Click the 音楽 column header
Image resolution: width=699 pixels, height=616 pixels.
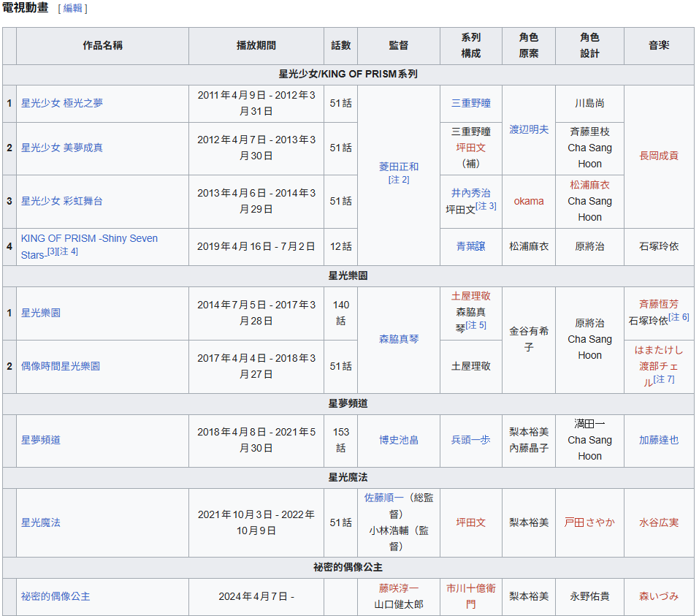pos(658,45)
